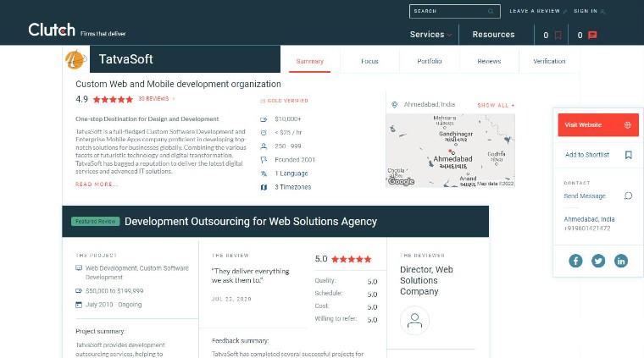Click the search input field

click(x=455, y=12)
